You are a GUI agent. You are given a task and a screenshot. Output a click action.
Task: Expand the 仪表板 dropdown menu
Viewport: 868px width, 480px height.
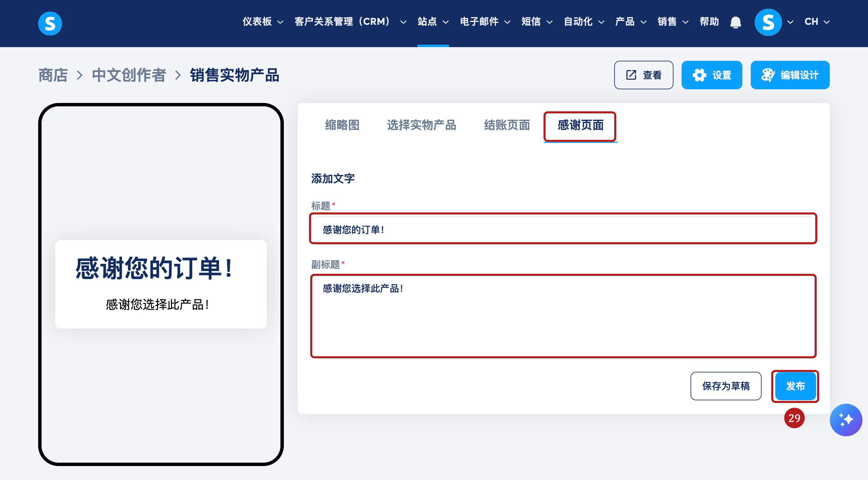click(263, 22)
